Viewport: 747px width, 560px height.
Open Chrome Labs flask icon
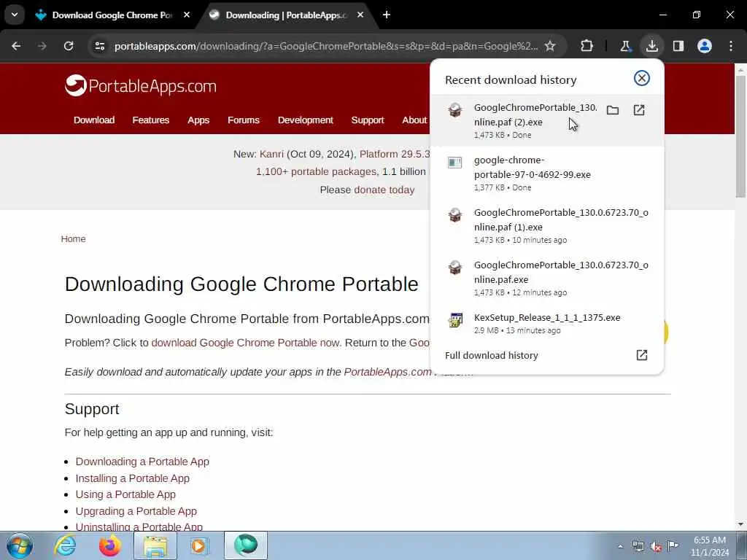click(625, 46)
